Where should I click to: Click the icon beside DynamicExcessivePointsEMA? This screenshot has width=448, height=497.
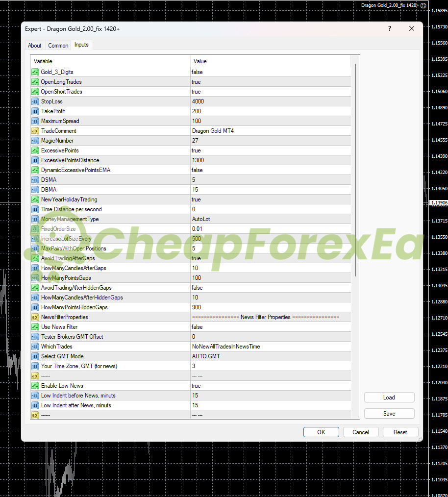pos(35,170)
